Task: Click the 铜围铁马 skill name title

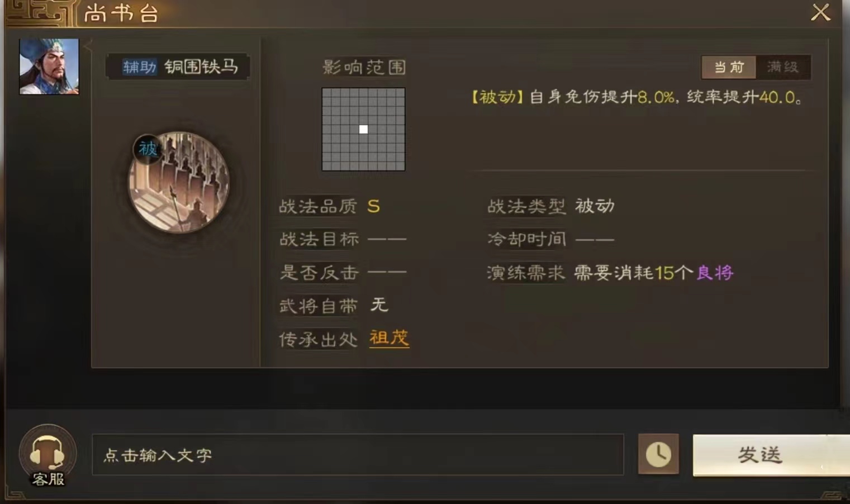Action: pyautogui.click(x=201, y=67)
